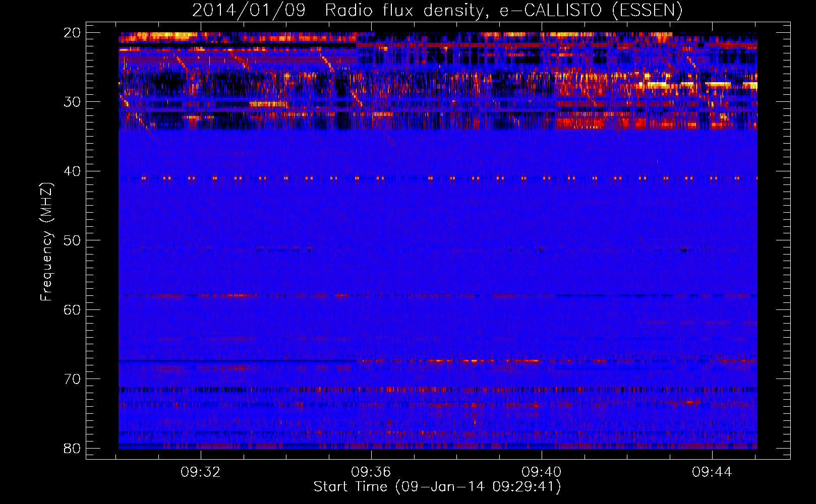Click the 20 frequency tick label
816x504 pixels.
tap(72, 33)
